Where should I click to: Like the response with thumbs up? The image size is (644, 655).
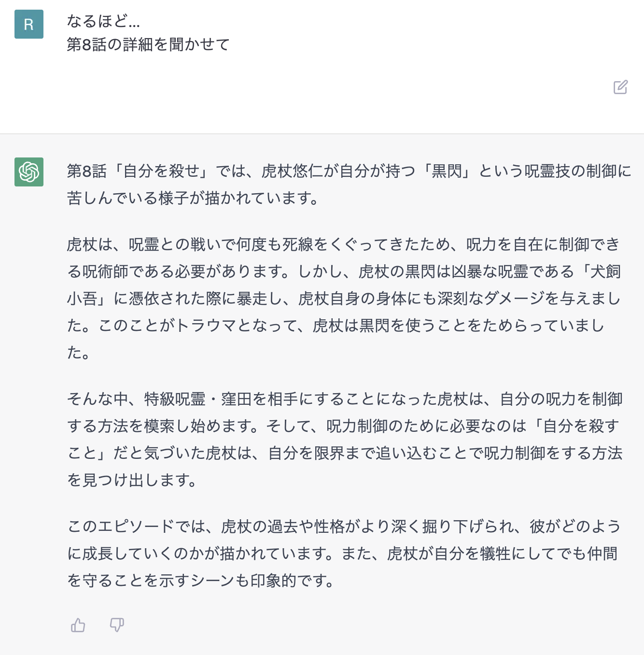tap(78, 625)
